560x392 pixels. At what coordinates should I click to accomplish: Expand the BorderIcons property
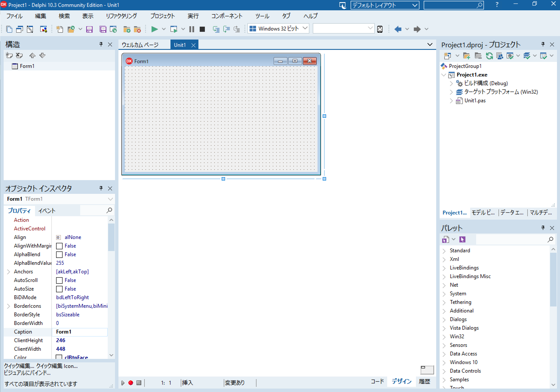tap(9, 306)
